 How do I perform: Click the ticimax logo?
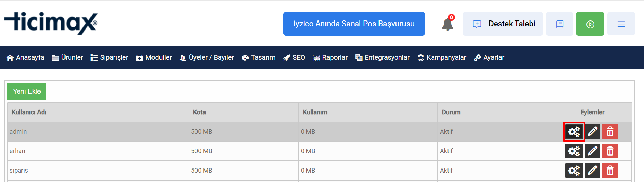(51, 23)
